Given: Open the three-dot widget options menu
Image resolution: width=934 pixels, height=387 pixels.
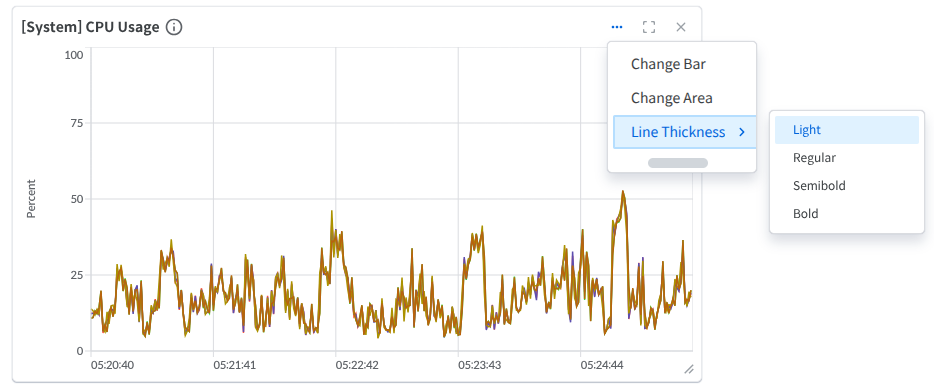Looking at the screenshot, I should pos(617,27).
